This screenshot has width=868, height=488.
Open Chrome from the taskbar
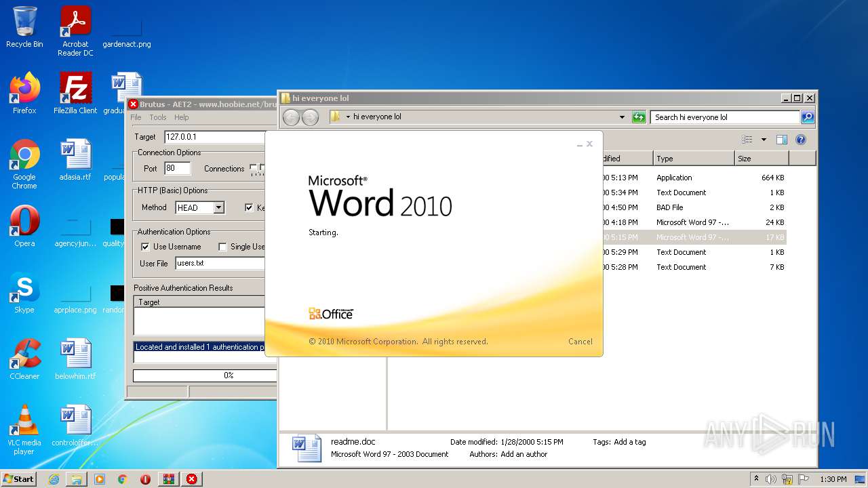point(123,479)
